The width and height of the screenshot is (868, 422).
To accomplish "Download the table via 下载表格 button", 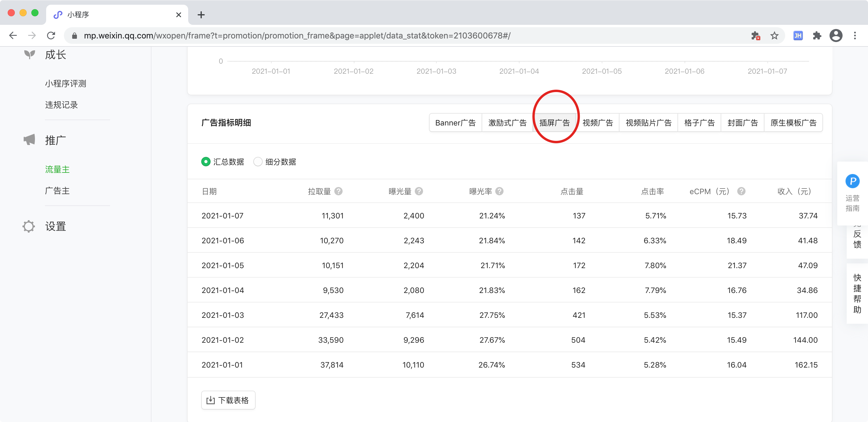I will [x=228, y=400].
